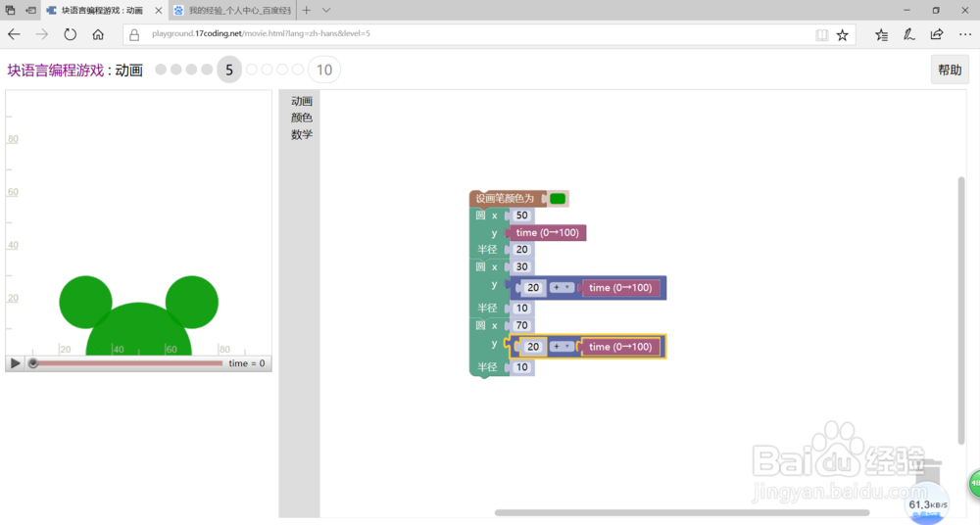Go to level 2 dot

tap(176, 70)
